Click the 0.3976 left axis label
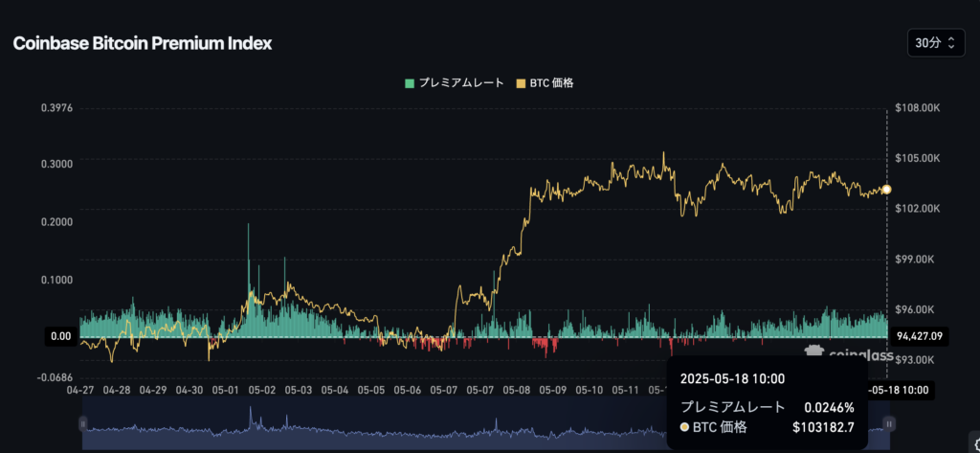 [56, 107]
